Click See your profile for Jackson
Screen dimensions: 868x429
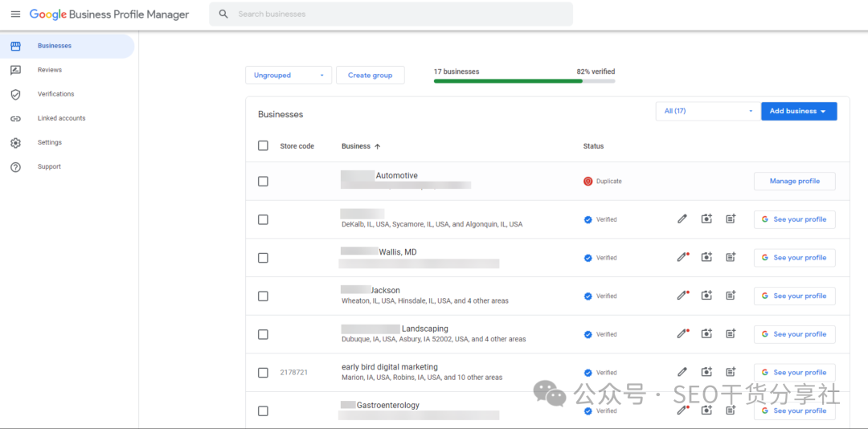tap(794, 296)
